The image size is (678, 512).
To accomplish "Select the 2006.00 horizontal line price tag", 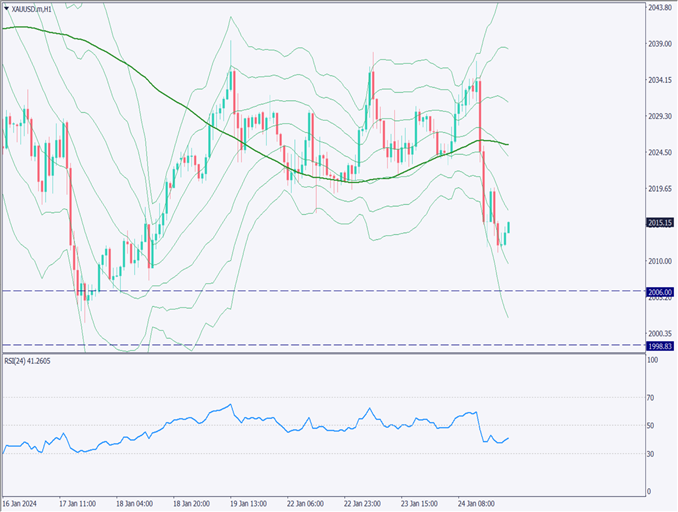I will pyautogui.click(x=658, y=291).
